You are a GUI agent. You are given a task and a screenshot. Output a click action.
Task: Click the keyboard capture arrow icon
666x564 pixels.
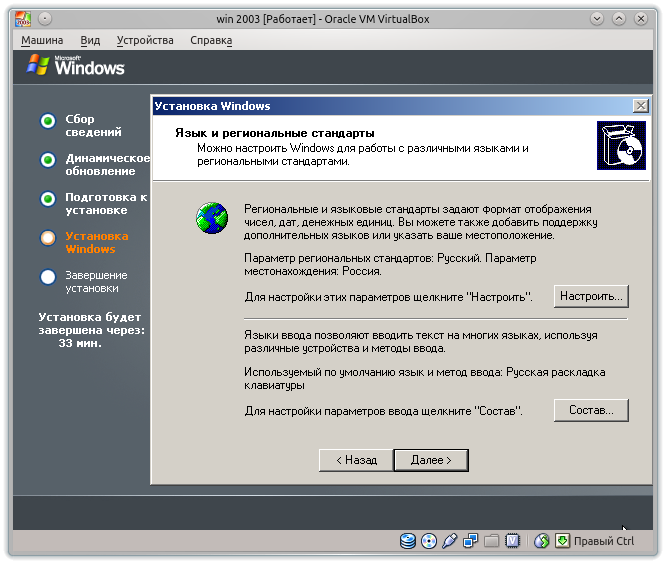(x=562, y=541)
